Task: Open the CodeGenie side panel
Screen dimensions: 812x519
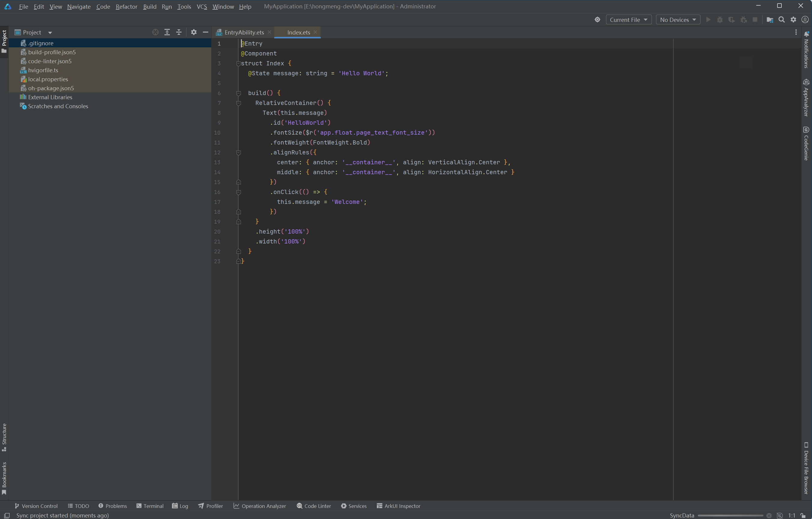Action: (x=806, y=144)
